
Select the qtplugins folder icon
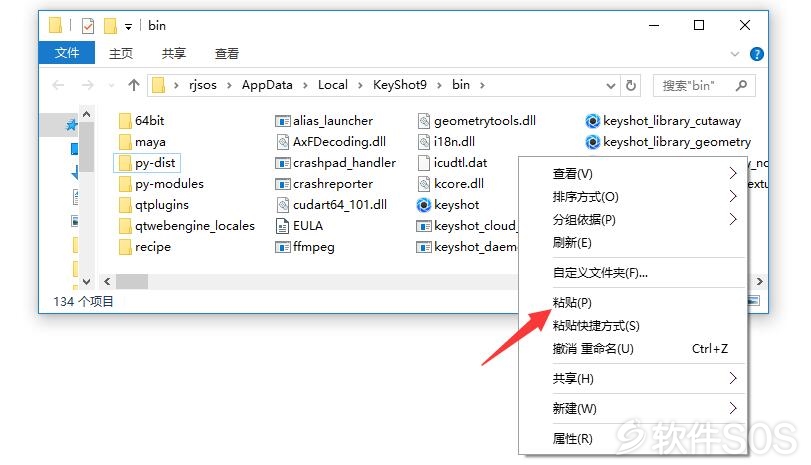pyautogui.click(x=125, y=205)
